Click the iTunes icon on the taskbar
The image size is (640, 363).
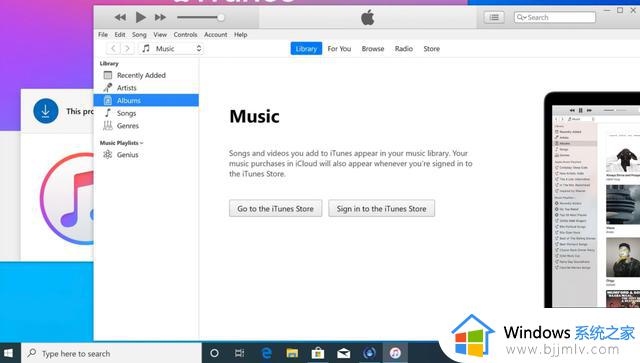(395, 353)
